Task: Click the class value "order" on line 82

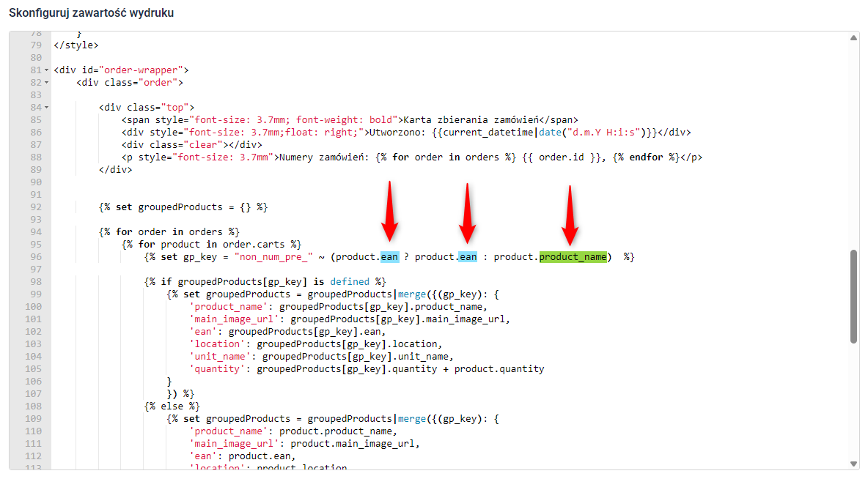Action: click(158, 83)
